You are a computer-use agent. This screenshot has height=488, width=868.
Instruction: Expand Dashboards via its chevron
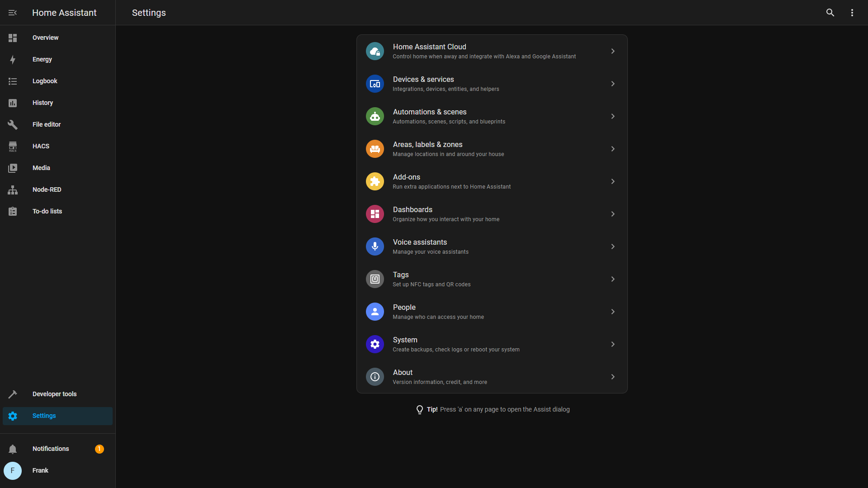coord(613,214)
